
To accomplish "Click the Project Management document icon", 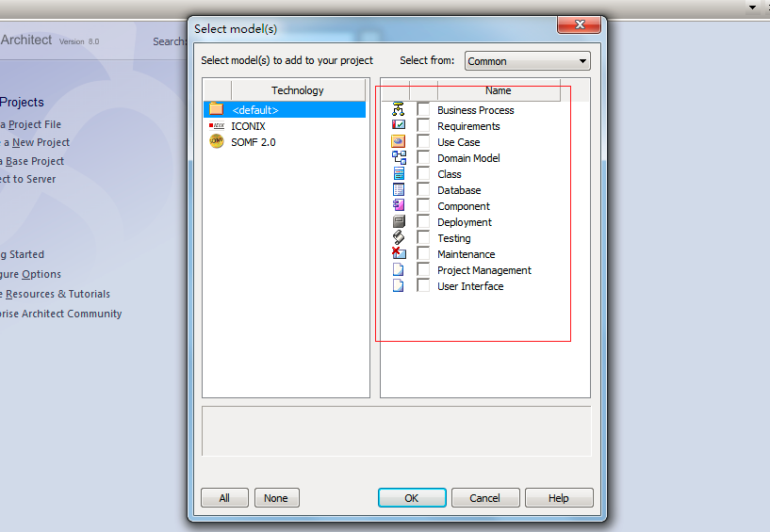I will click(x=399, y=269).
